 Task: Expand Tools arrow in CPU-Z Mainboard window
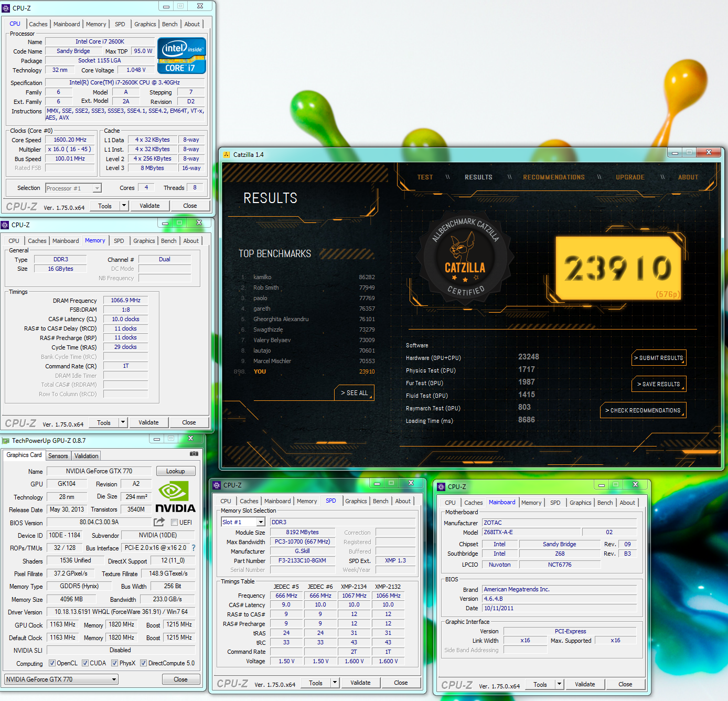[x=560, y=684]
